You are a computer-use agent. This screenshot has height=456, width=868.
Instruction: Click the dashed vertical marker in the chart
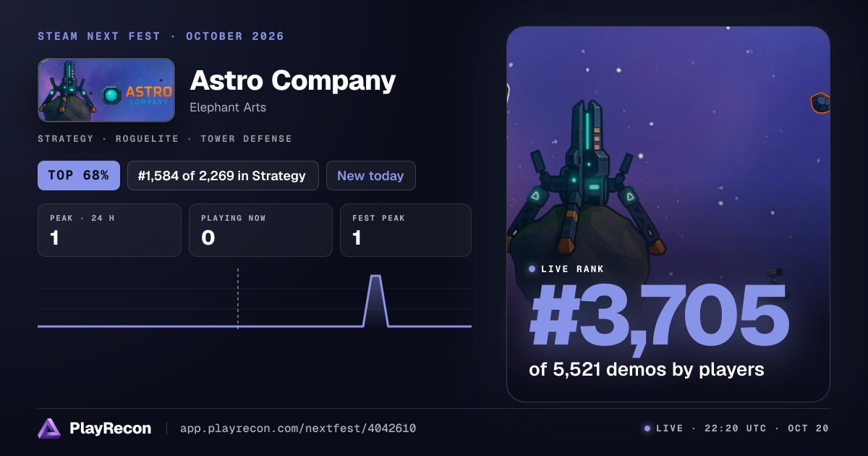(x=237, y=298)
